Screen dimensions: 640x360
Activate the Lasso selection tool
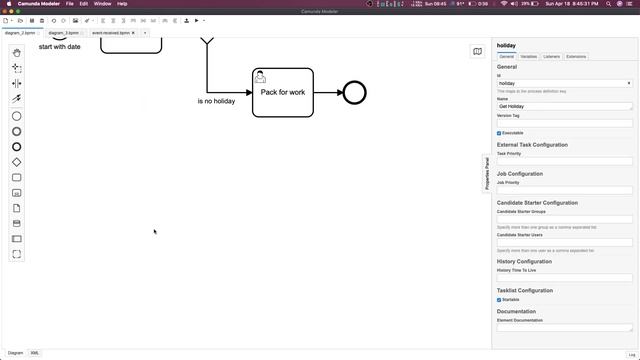(17, 68)
